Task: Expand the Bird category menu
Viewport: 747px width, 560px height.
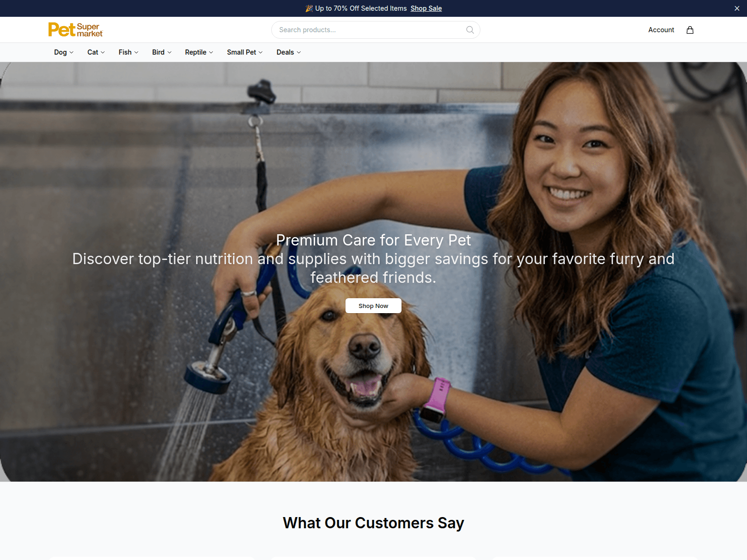Action: (162, 52)
